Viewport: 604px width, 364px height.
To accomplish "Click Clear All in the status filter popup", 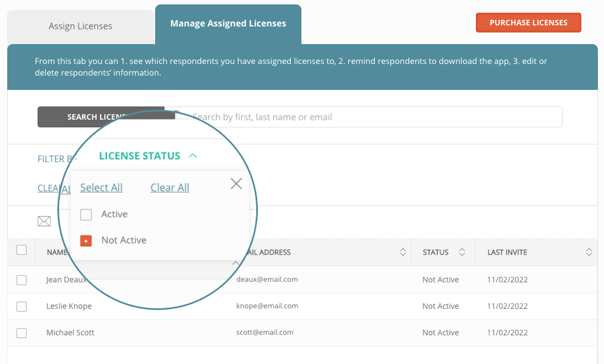I will point(170,188).
